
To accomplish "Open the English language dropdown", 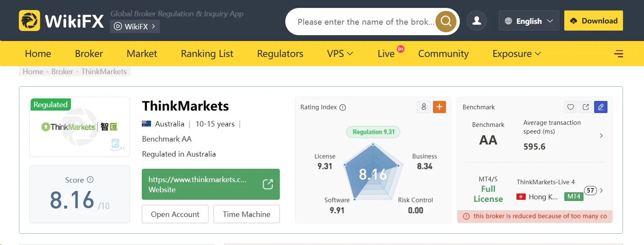I will tap(529, 21).
